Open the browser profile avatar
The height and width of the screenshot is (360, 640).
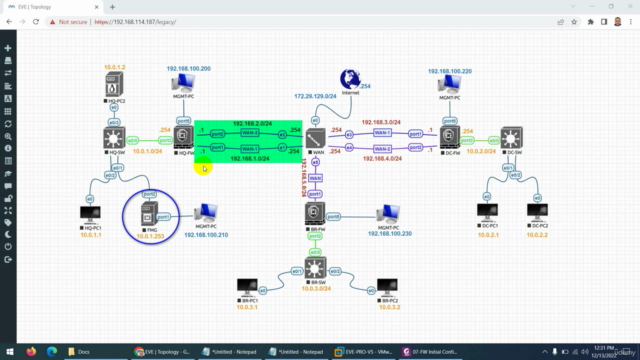click(x=618, y=22)
